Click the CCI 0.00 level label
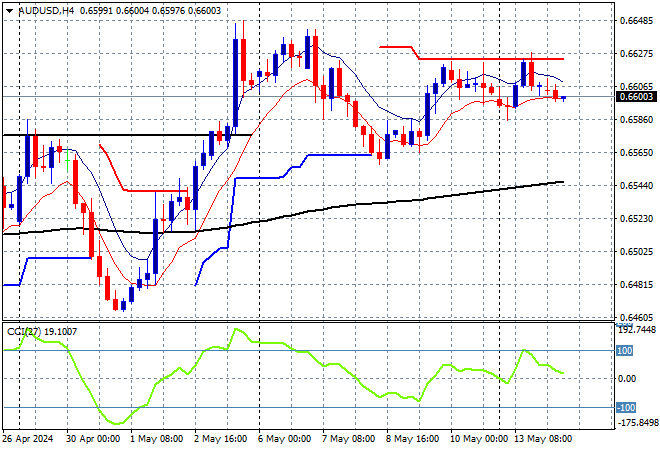 (x=627, y=379)
